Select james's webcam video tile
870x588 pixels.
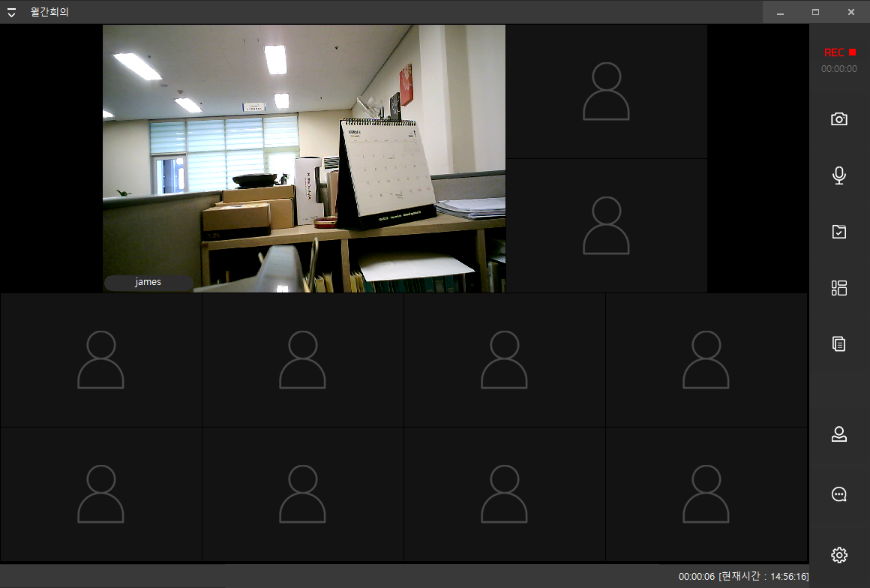pyautogui.click(x=304, y=158)
